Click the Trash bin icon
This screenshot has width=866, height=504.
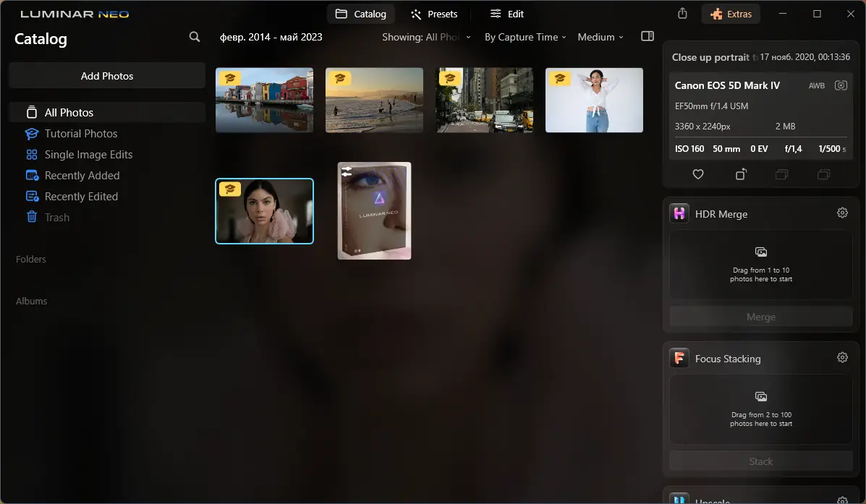coord(32,217)
